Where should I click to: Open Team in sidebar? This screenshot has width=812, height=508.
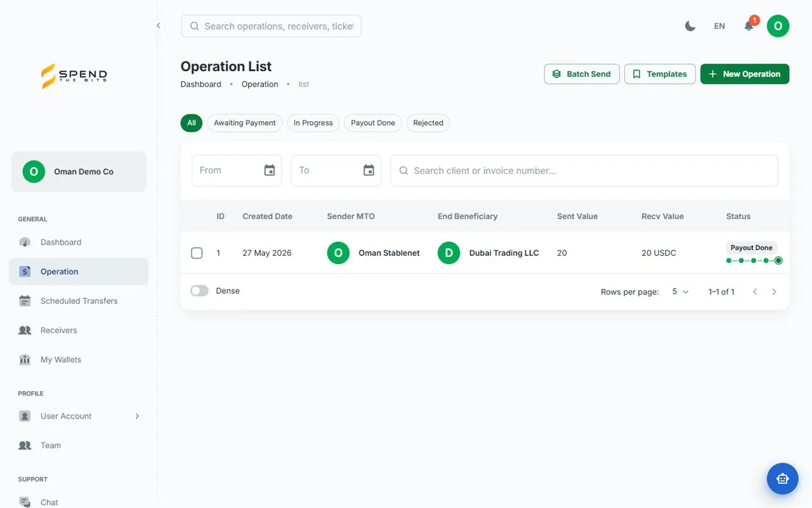point(79,445)
